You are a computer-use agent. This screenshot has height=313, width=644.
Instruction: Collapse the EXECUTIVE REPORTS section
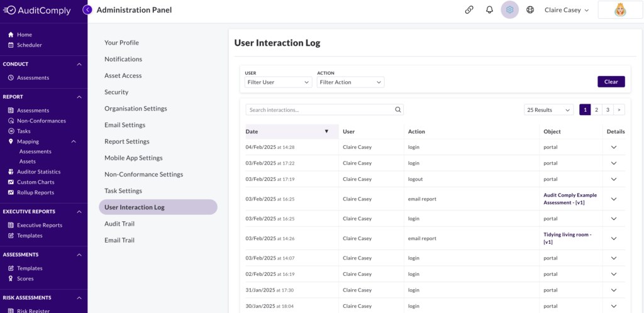(x=79, y=212)
